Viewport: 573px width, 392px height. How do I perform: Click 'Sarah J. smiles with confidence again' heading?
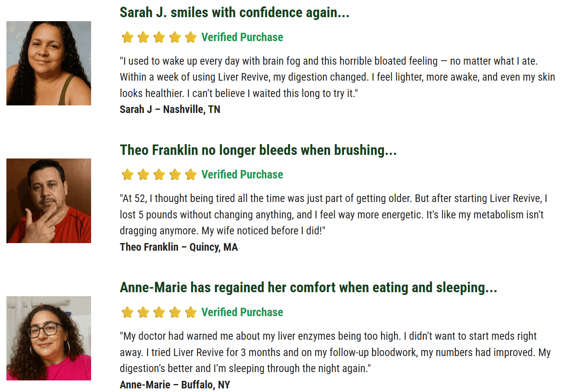click(x=235, y=13)
